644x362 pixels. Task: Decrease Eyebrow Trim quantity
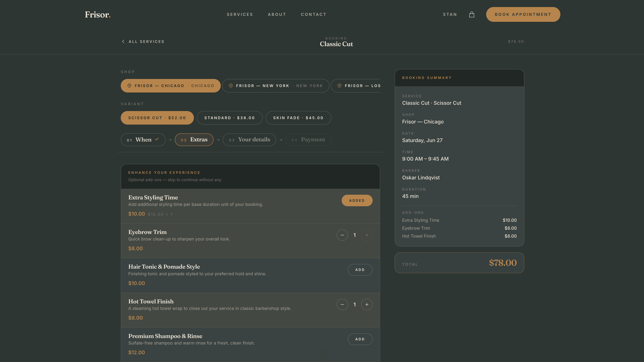click(x=342, y=235)
